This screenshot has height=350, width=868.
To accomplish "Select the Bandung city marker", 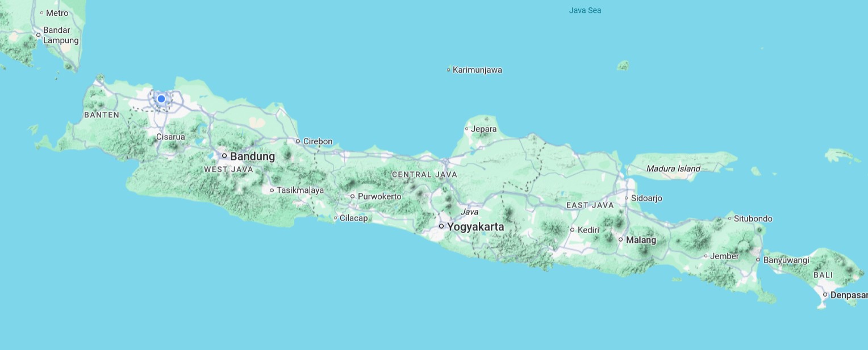I will tap(225, 155).
